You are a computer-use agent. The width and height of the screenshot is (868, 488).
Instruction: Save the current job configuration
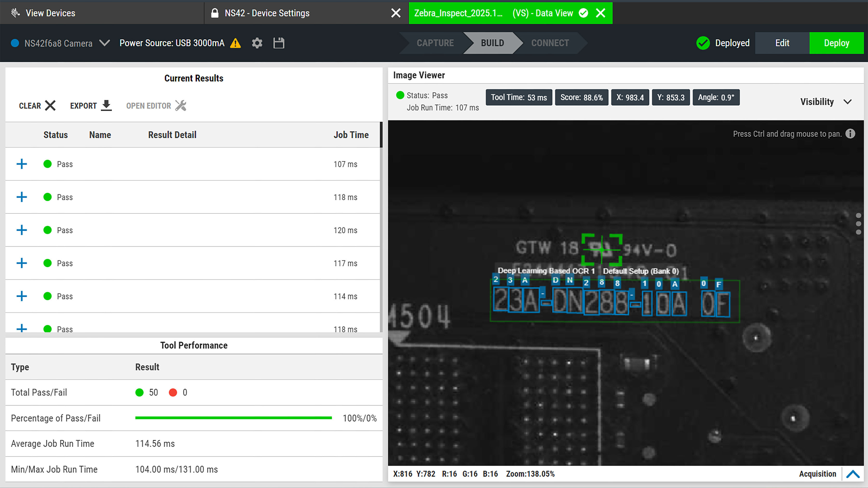279,43
